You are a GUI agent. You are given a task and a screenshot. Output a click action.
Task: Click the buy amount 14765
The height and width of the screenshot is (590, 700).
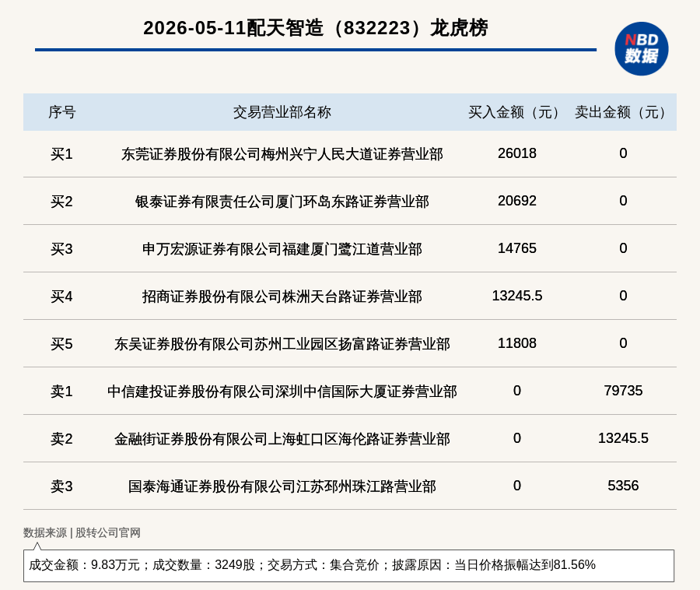(517, 248)
